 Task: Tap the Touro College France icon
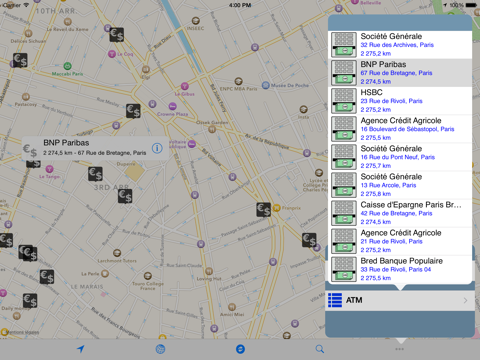148,276
